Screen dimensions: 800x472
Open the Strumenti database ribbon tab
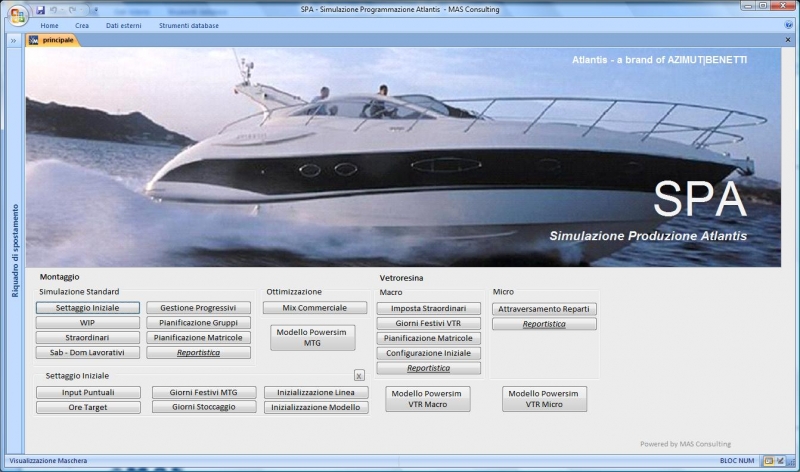(x=191, y=25)
